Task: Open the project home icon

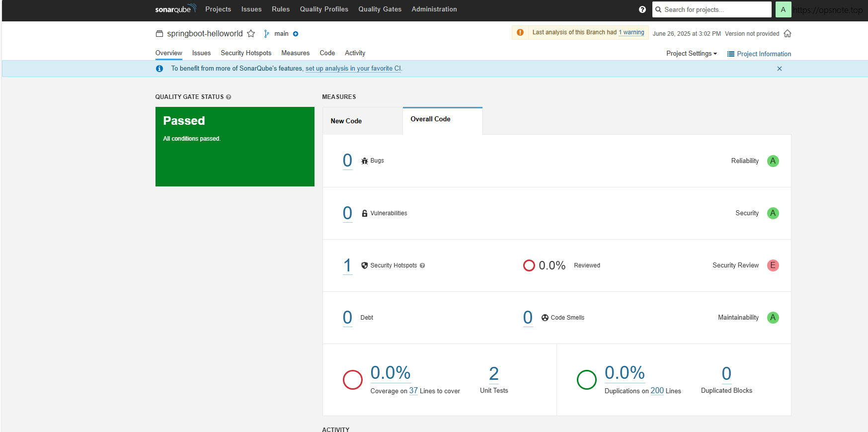Action: coord(788,34)
